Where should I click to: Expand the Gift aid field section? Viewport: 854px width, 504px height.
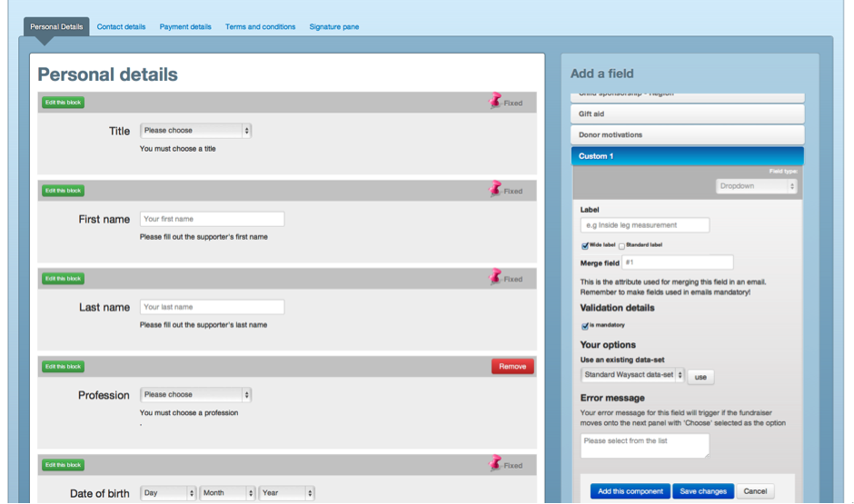coord(688,114)
